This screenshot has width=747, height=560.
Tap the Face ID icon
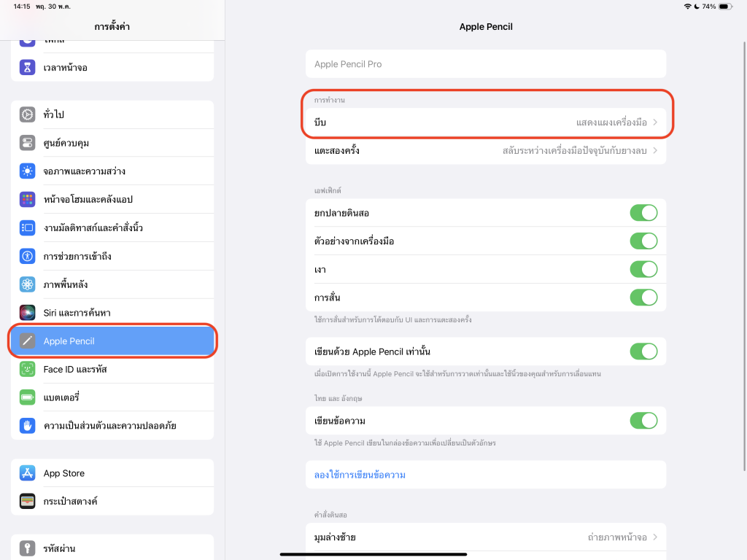click(x=28, y=369)
